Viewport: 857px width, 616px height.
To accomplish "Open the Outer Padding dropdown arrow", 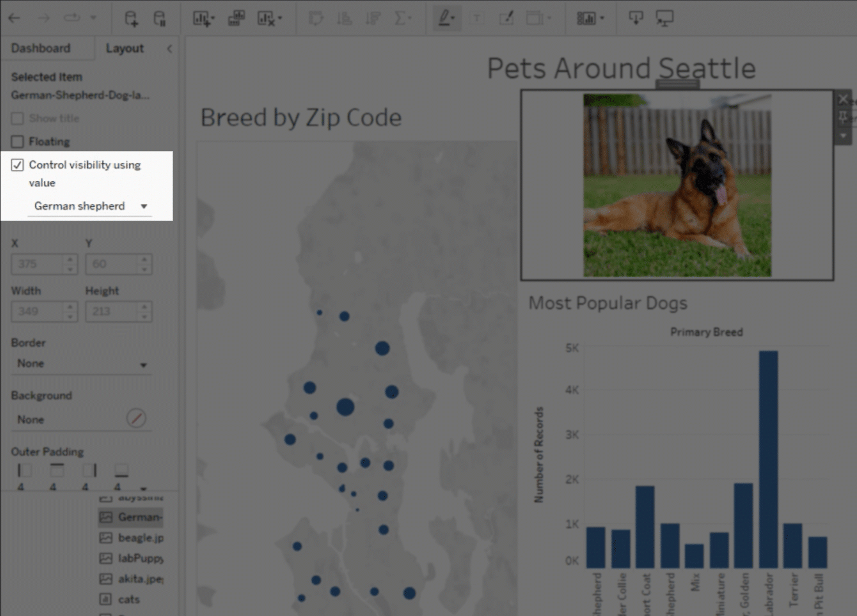I will click(x=143, y=489).
